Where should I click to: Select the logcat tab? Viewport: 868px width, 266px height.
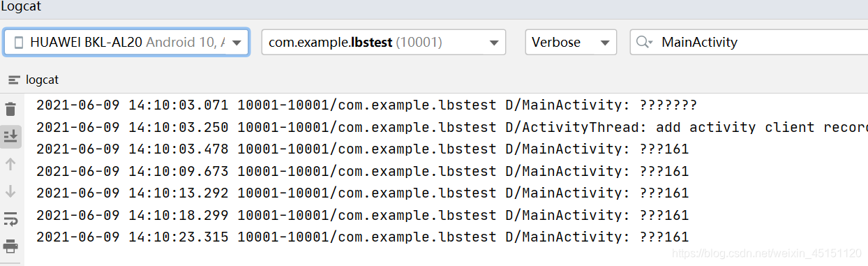point(33,80)
